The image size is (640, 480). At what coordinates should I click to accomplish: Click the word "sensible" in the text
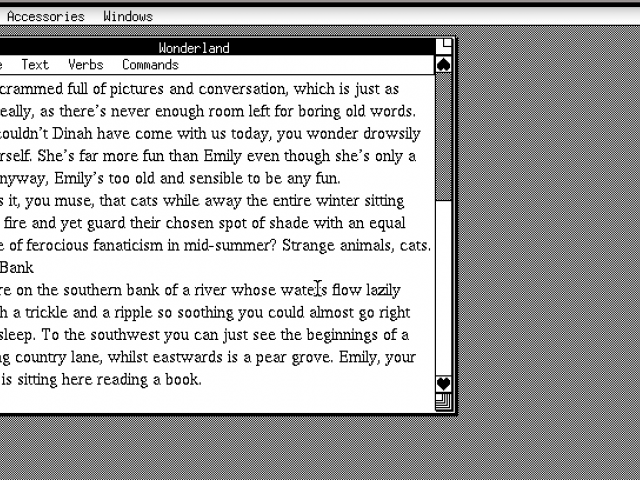(x=216, y=178)
